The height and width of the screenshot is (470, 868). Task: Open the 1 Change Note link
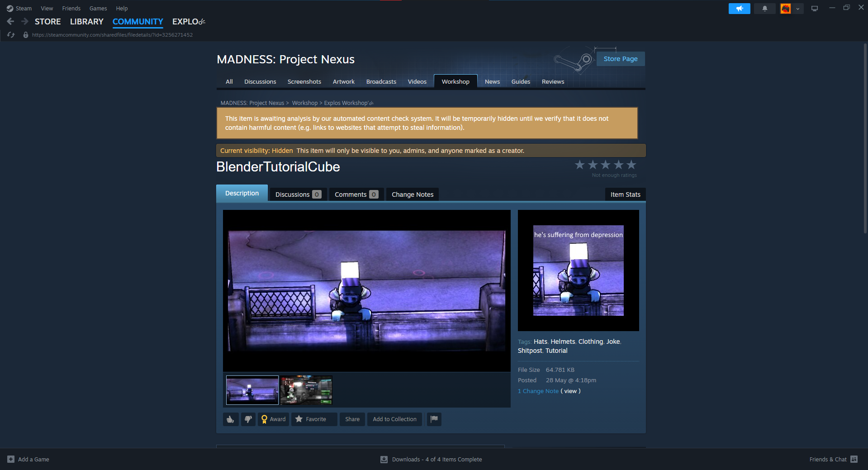[x=538, y=391]
